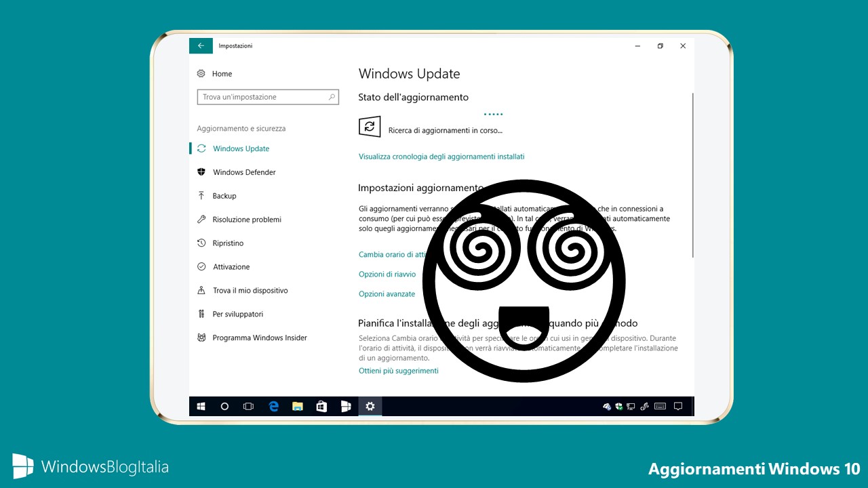Image resolution: width=868 pixels, height=488 pixels.
Task: Open File Explorer from taskbar
Action: [x=297, y=406]
